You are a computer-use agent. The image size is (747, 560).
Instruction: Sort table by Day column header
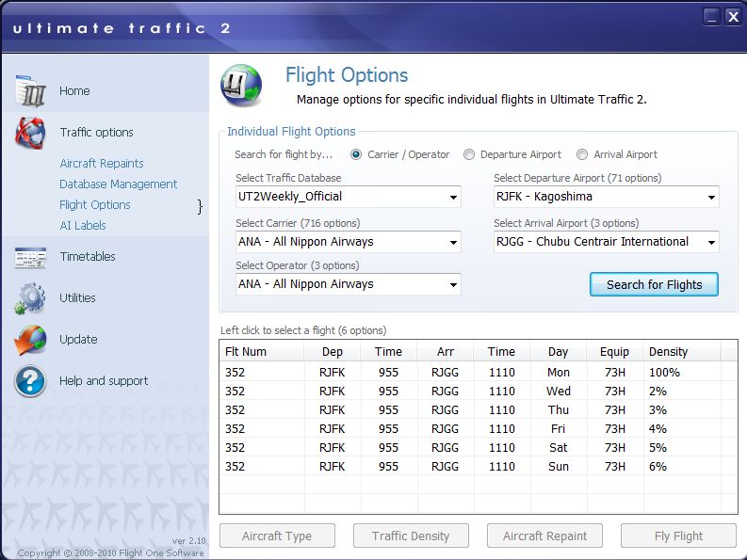(558, 352)
